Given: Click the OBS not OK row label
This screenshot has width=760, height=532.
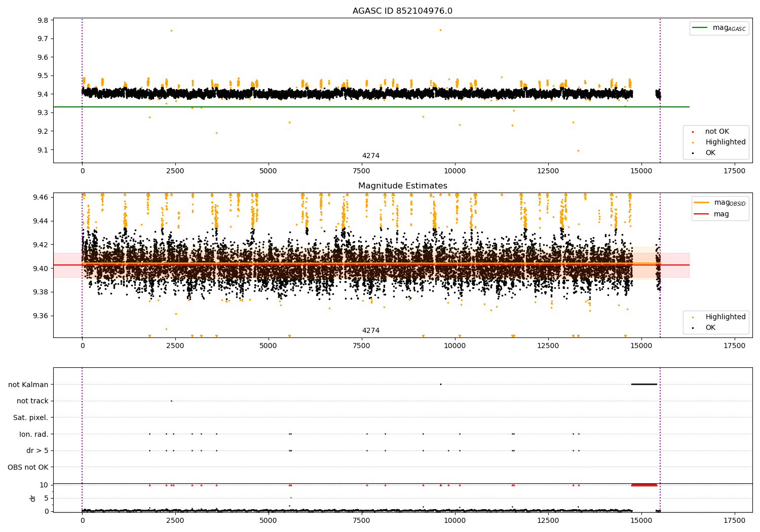Looking at the screenshot, I should [x=28, y=467].
